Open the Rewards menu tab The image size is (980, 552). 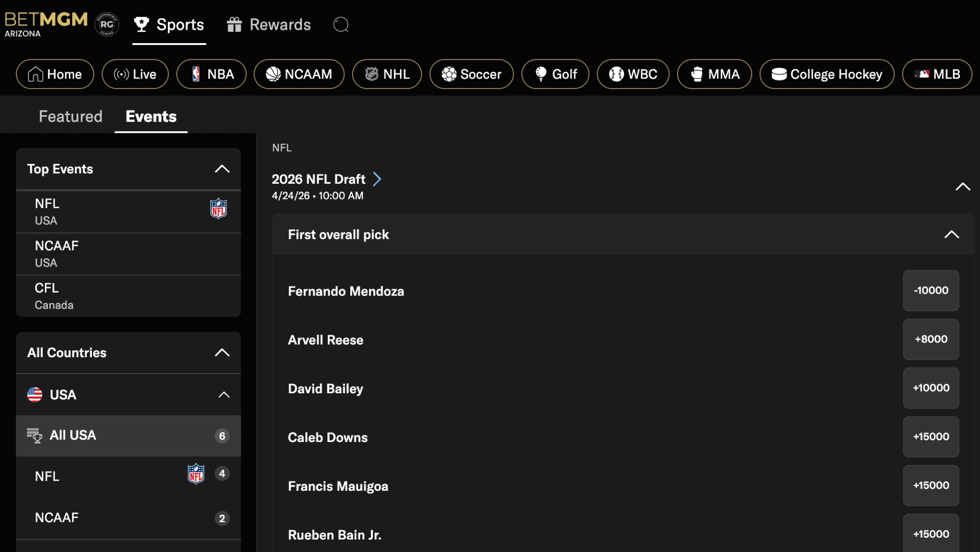click(x=269, y=24)
